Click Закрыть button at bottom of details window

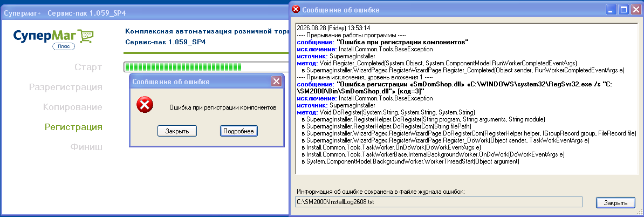pos(615,203)
